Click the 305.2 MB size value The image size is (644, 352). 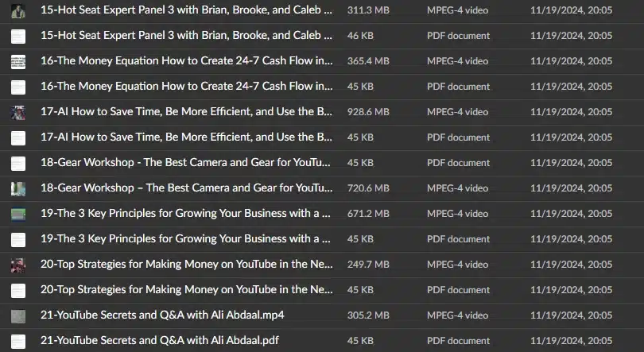click(x=368, y=315)
